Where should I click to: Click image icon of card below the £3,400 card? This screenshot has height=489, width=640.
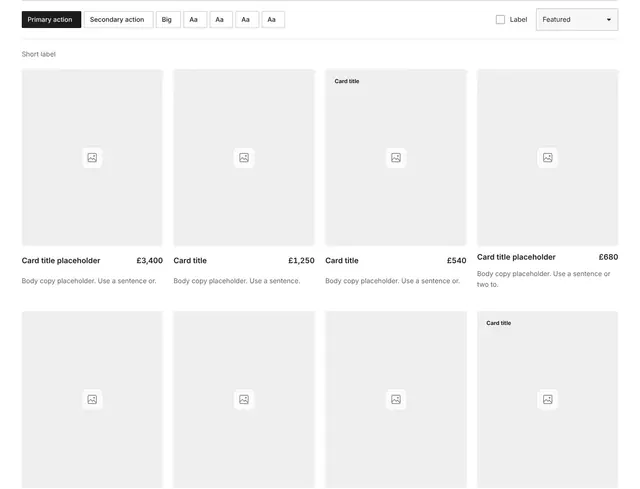92,399
